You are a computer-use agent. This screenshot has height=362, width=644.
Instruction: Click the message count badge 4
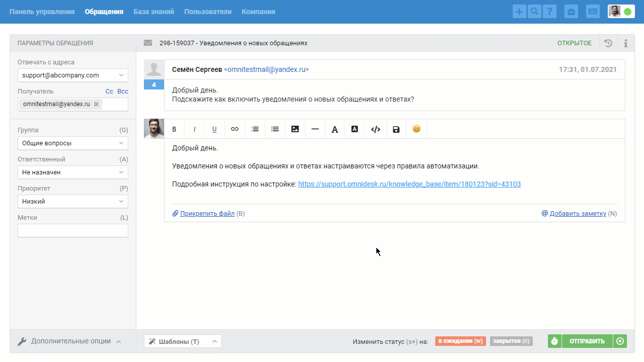154,84
